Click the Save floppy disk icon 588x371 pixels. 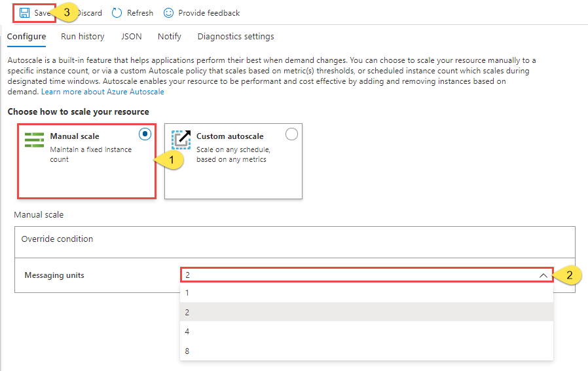coord(24,12)
